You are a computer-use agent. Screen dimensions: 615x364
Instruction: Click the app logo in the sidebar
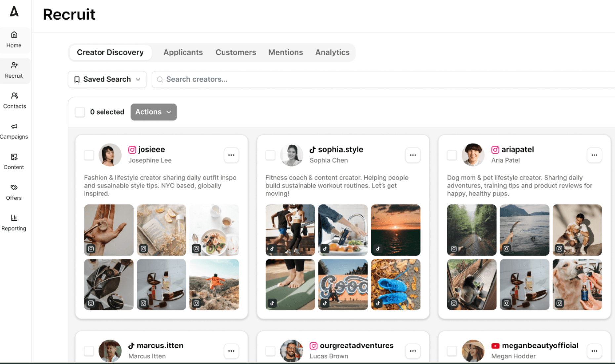click(x=14, y=11)
